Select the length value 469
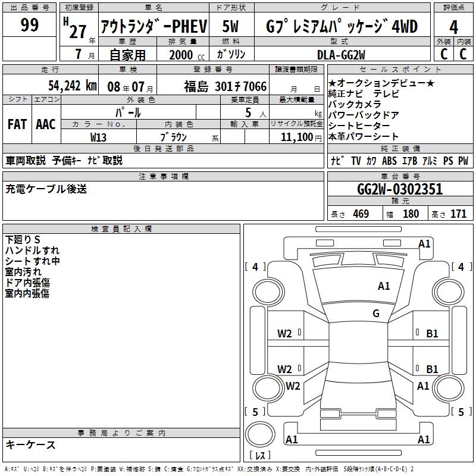 (361, 214)
